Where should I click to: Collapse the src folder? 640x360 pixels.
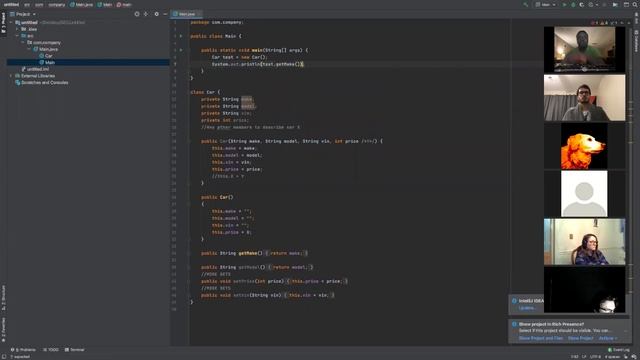(17, 36)
